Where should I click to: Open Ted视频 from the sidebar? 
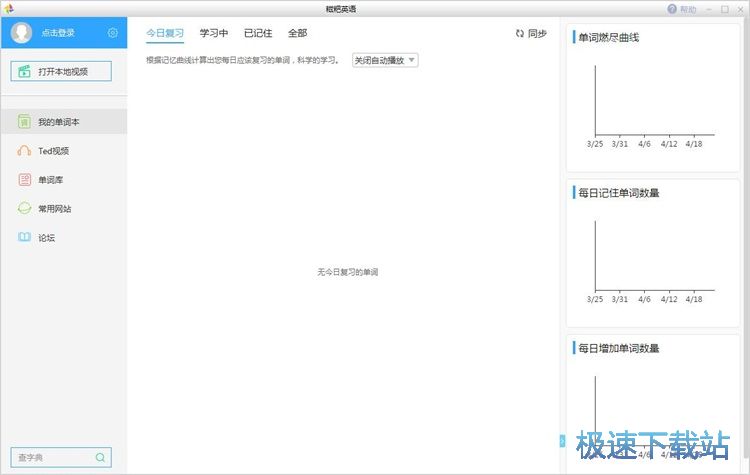(64, 151)
